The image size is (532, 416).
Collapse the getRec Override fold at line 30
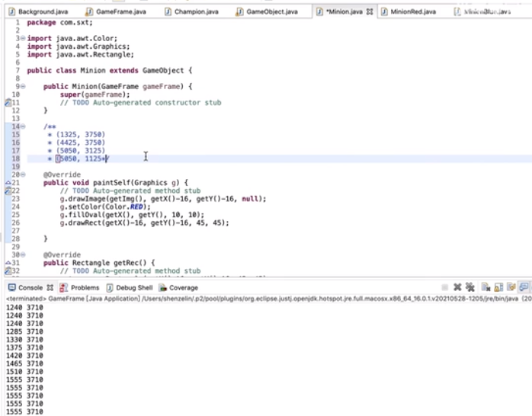click(x=23, y=254)
